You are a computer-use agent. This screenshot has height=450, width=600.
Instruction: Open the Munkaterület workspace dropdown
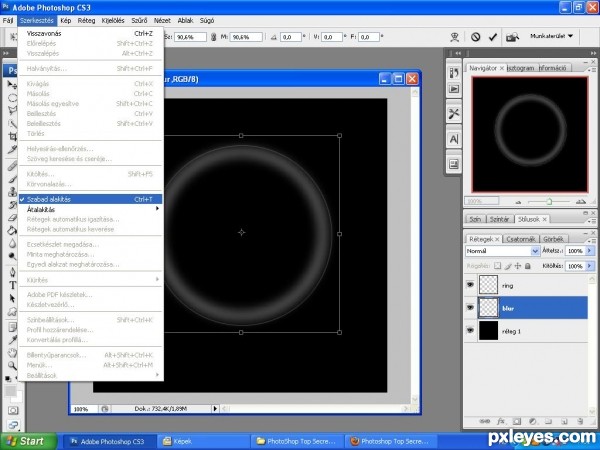pyautogui.click(x=551, y=36)
